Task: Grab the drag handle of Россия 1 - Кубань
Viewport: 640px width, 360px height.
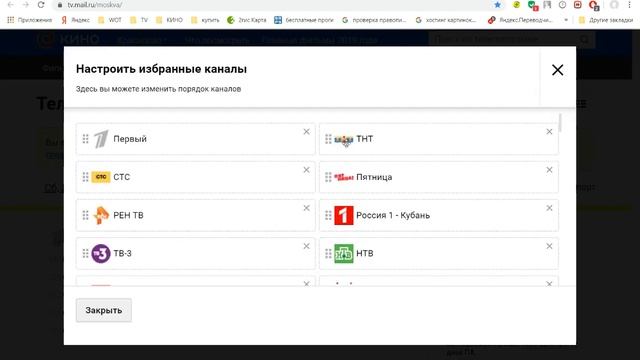Action: (x=328, y=215)
